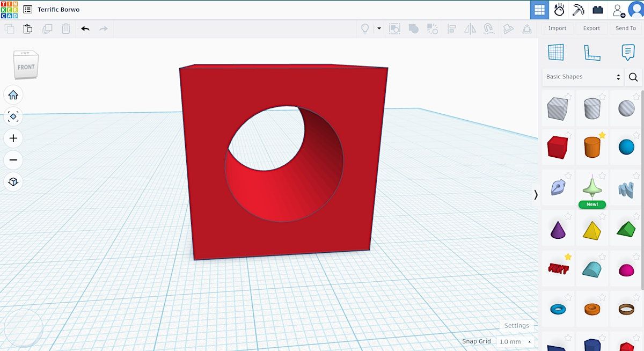Viewport: 644px width, 351px height.
Task: Unfavorite the starred orange Cylinder shape
Action: [602, 136]
